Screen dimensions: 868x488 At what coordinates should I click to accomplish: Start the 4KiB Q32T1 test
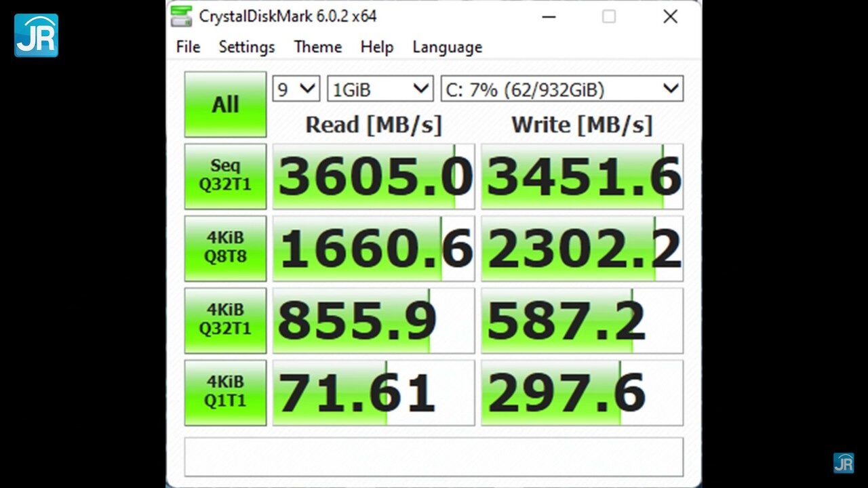[x=224, y=320]
